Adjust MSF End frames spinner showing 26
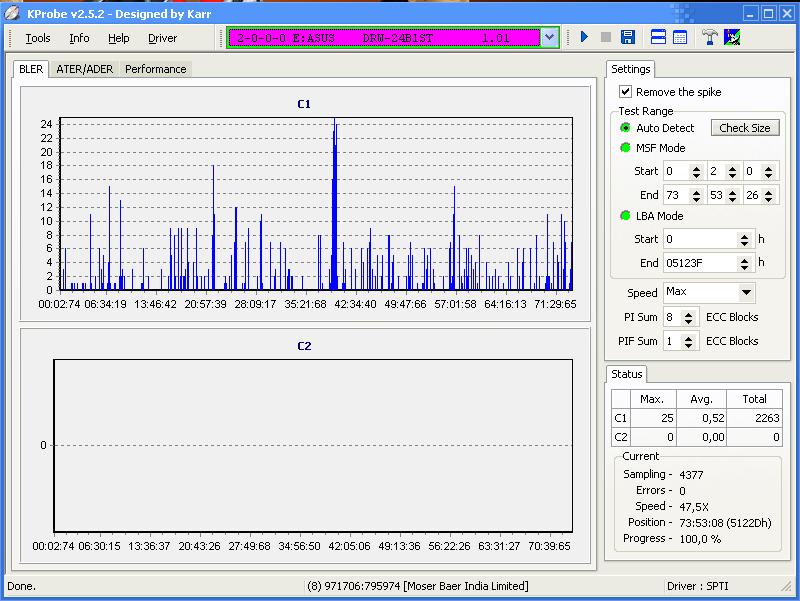Image resolution: width=800 pixels, height=601 pixels. click(x=768, y=195)
